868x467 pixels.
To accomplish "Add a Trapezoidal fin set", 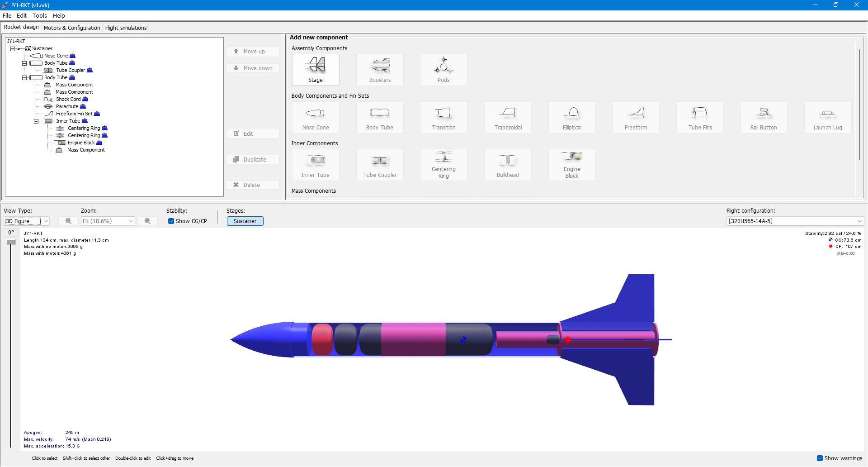I will (508, 117).
